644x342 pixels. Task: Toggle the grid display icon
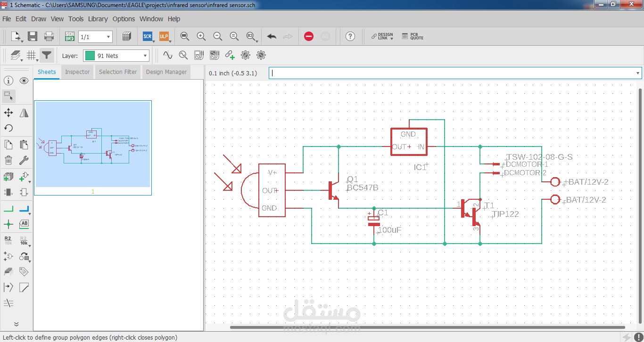(31, 55)
